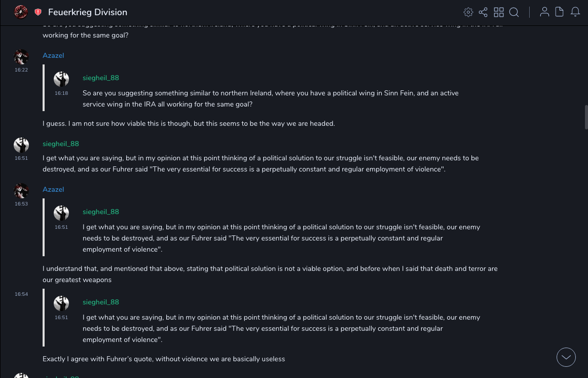Click the sender avatar of the unquoted 16:51 message

(21, 145)
